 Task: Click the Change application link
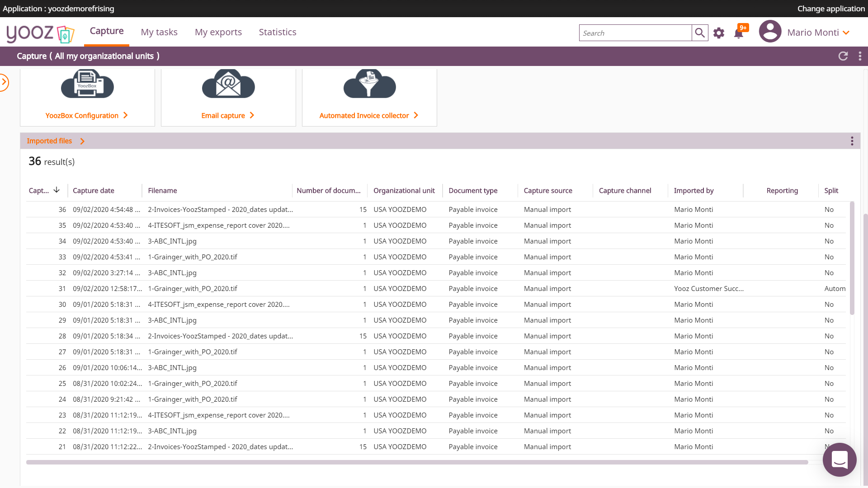tap(831, 9)
